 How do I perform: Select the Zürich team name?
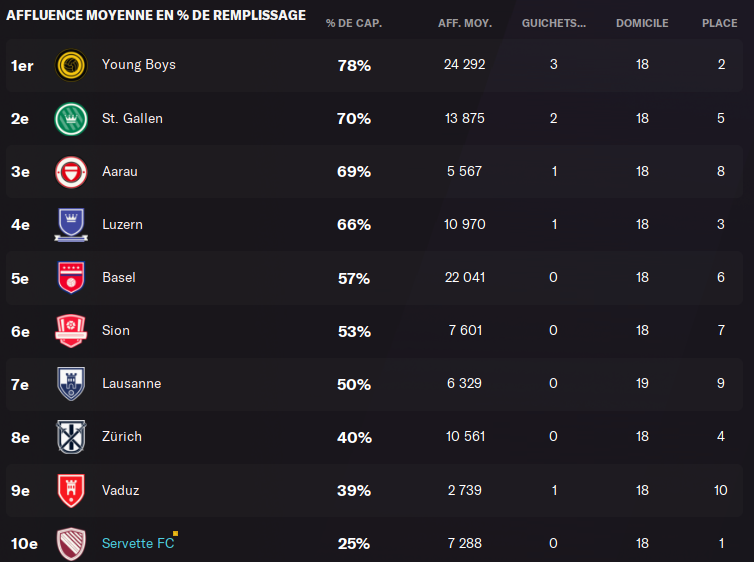[x=122, y=437]
